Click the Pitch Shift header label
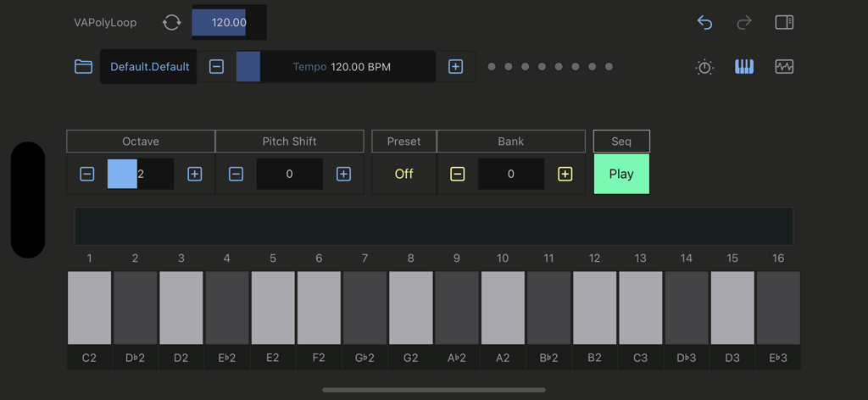868x400 pixels. [x=290, y=142]
